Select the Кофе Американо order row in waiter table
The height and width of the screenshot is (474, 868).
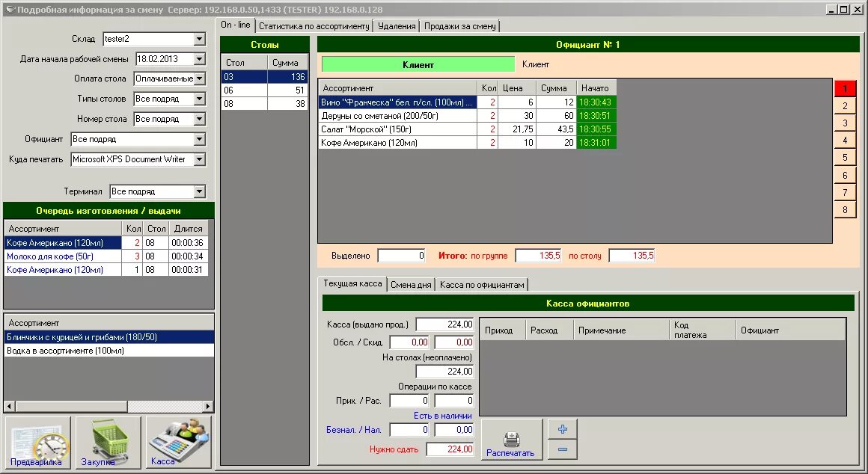point(467,143)
